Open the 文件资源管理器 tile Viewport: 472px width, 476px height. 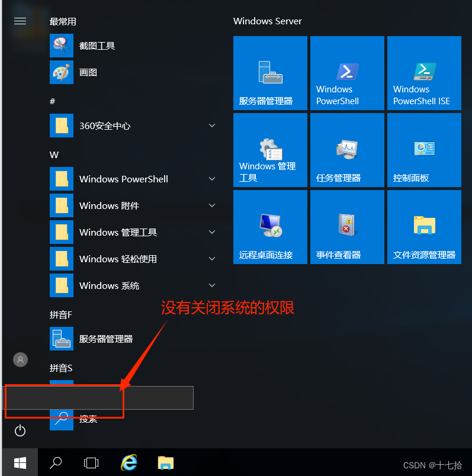424,227
